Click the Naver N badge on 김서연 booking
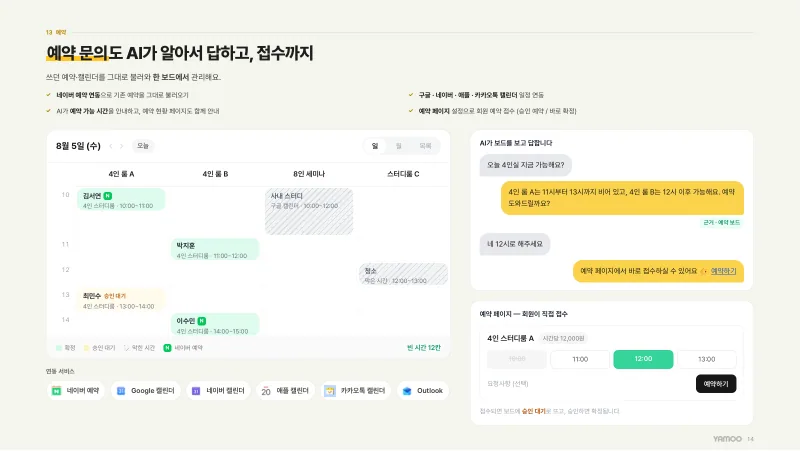 108,196
